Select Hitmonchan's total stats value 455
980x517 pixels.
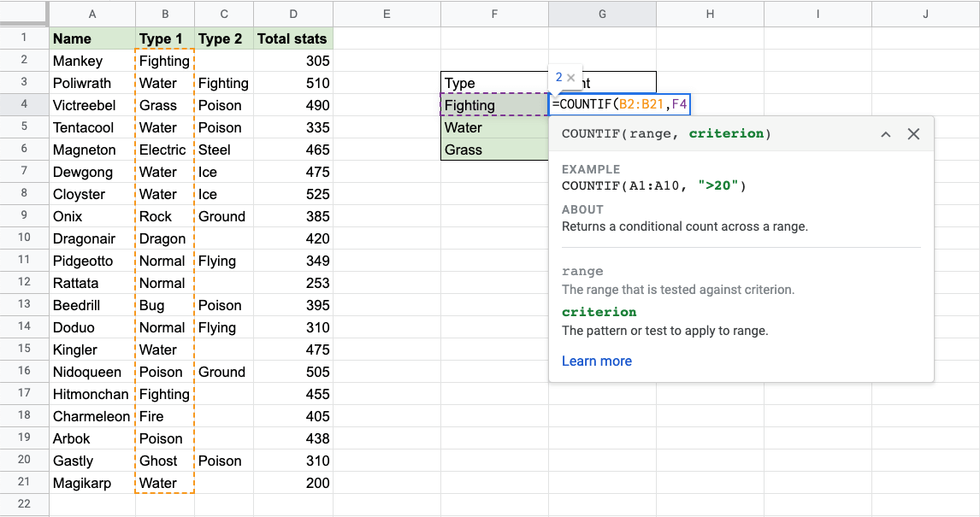click(x=293, y=394)
